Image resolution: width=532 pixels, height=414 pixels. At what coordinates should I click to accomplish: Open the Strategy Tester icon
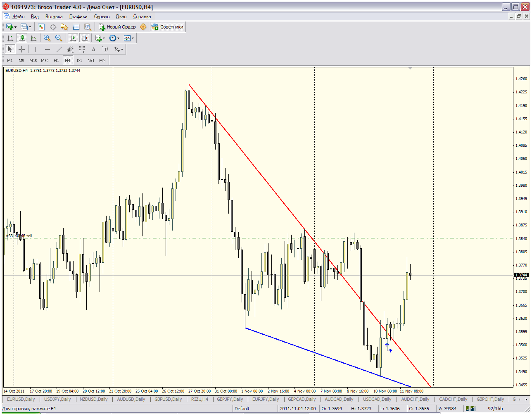(88, 27)
